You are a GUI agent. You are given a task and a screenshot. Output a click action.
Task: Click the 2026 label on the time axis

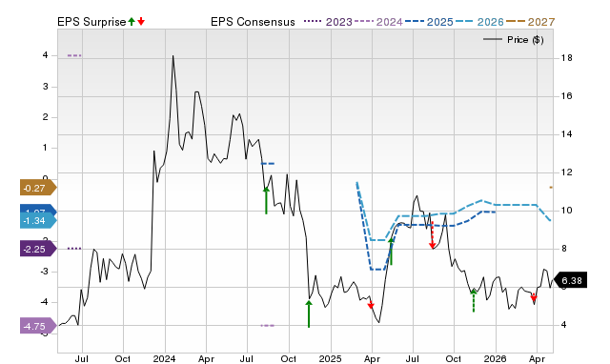coord(496,358)
